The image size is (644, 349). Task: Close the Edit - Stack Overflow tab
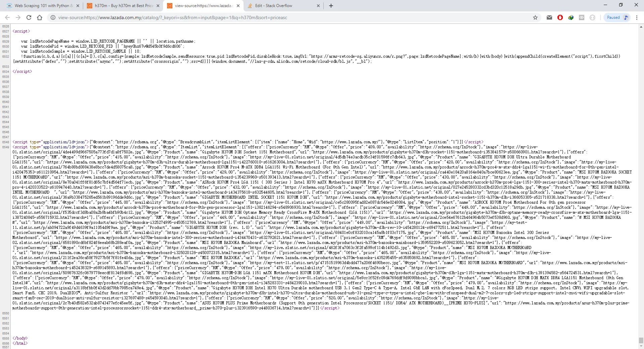[318, 6]
